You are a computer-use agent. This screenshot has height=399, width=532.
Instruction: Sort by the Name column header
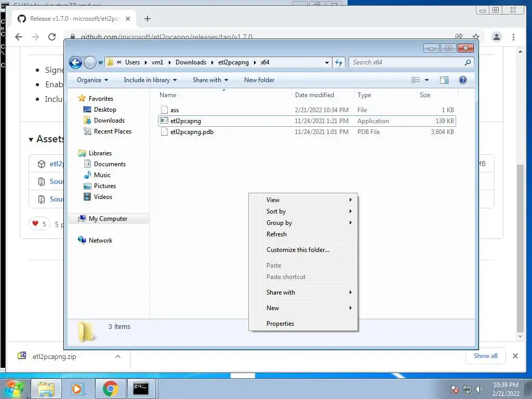(x=224, y=95)
